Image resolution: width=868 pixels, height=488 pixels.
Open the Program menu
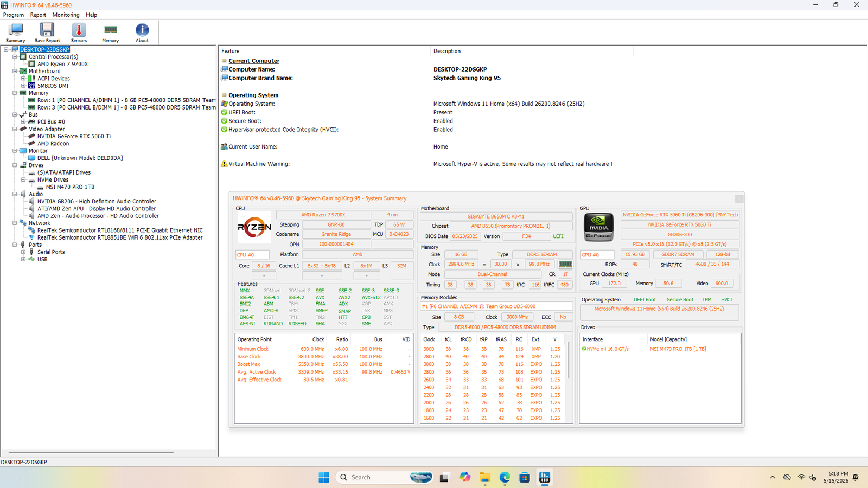(14, 15)
